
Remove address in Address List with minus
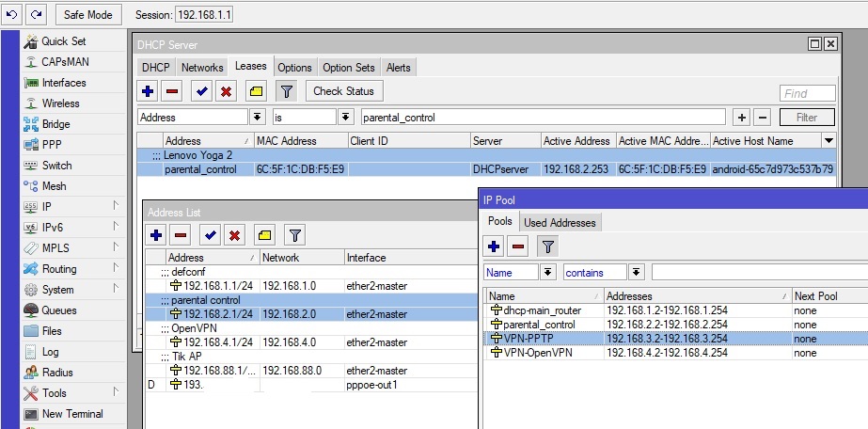tap(181, 236)
